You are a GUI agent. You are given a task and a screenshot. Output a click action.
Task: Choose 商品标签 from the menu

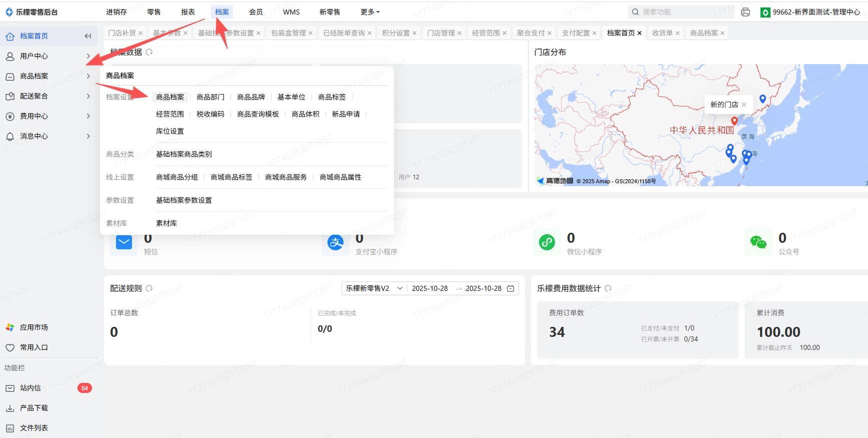332,97
